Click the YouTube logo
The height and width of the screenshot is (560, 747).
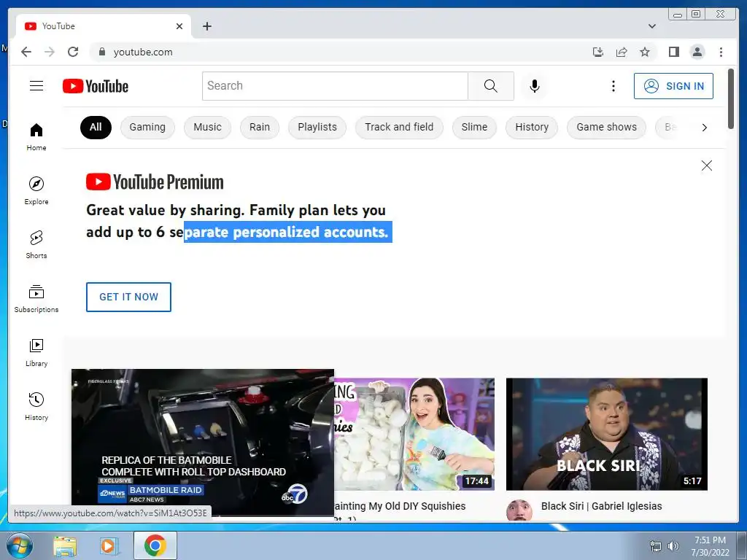click(96, 86)
